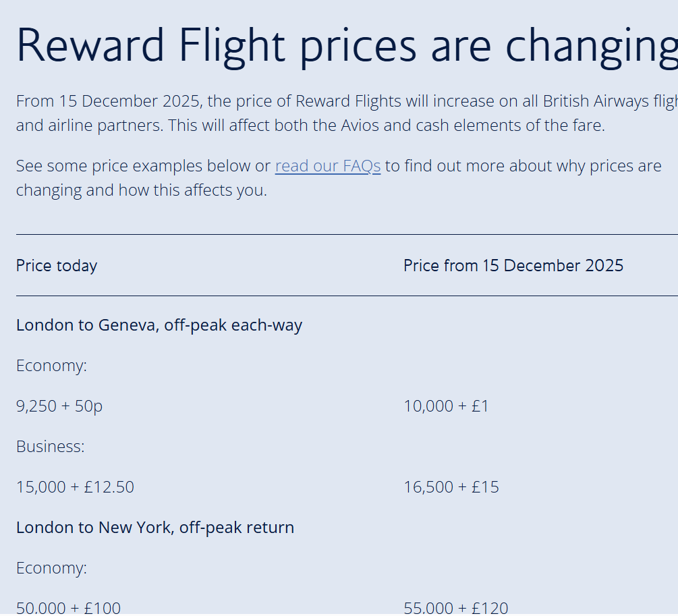Click the current business price "15,000 + £12.50"
This screenshot has height=616, width=678.
pos(75,487)
